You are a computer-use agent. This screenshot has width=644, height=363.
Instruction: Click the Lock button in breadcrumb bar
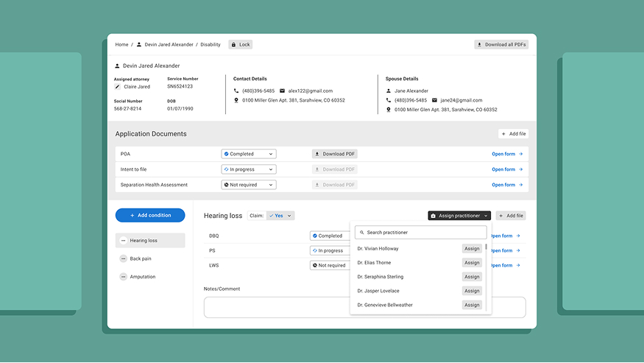[x=240, y=44]
